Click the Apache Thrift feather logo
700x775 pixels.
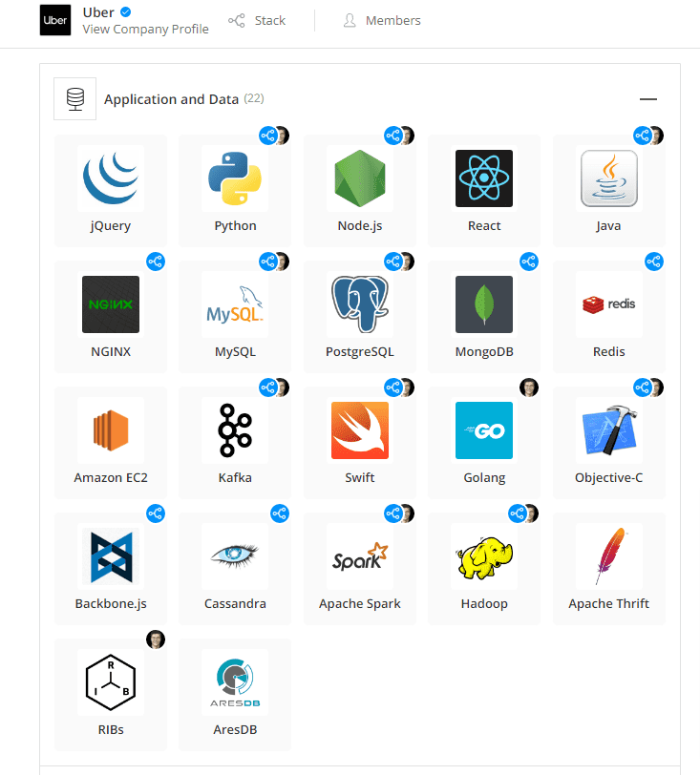[609, 556]
